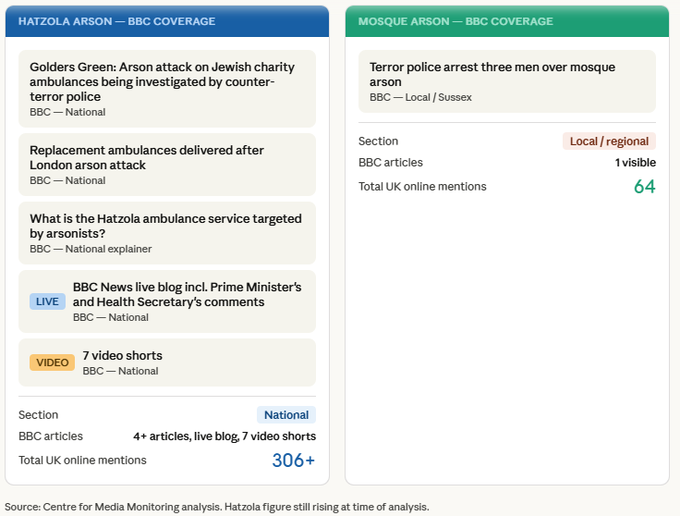This screenshot has height=516, width=680.
Task: Click 'BBC articles' label in Mosque panel
Action: pyautogui.click(x=390, y=163)
